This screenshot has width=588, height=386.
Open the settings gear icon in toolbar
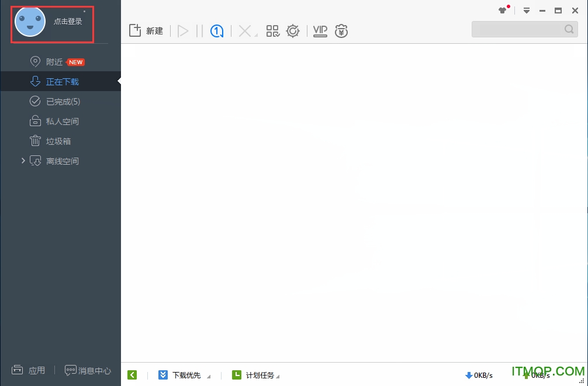[x=293, y=31]
